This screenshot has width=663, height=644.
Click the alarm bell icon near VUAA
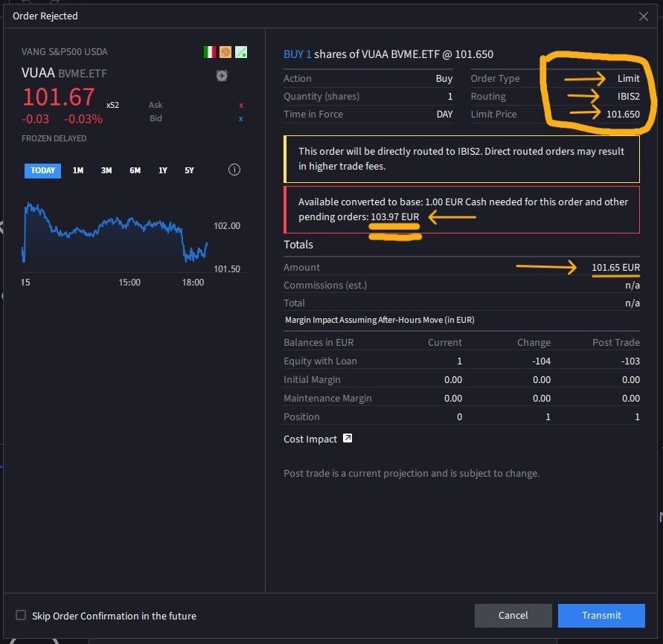coord(222,76)
